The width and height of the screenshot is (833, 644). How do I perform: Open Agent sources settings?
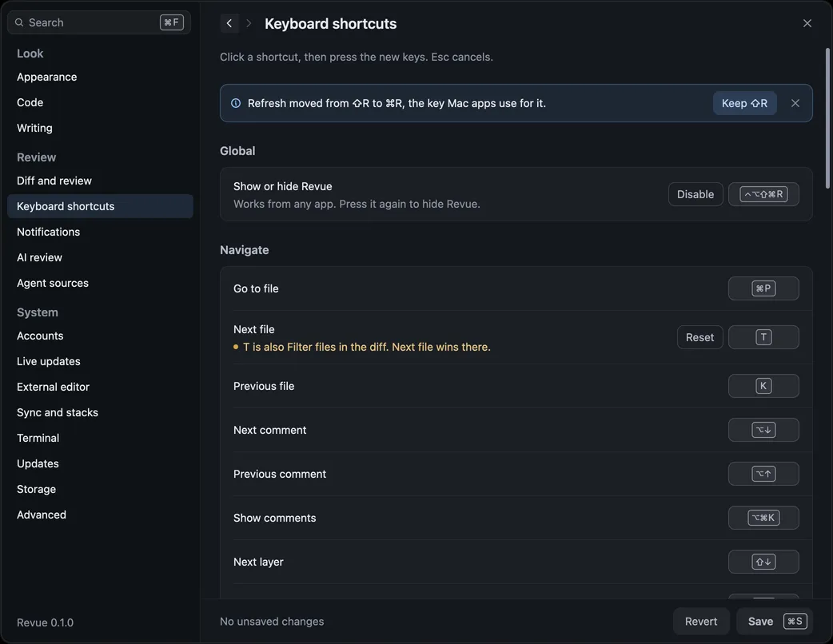pos(100,283)
